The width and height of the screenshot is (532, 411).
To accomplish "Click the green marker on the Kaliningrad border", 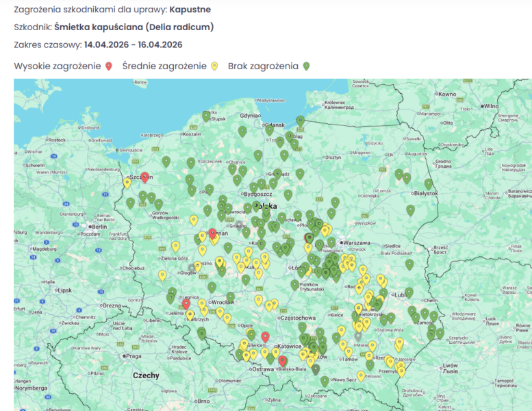I will tap(300, 122).
